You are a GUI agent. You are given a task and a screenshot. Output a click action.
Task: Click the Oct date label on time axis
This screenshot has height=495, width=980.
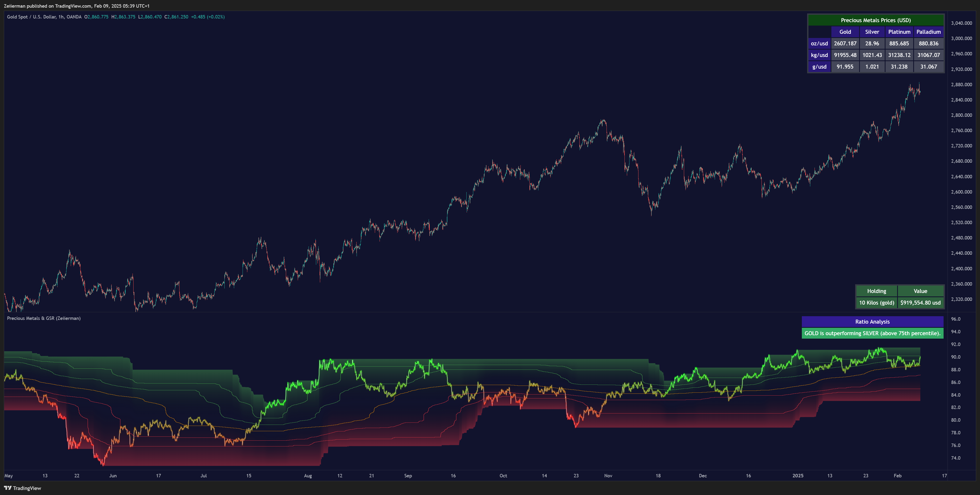(503, 475)
